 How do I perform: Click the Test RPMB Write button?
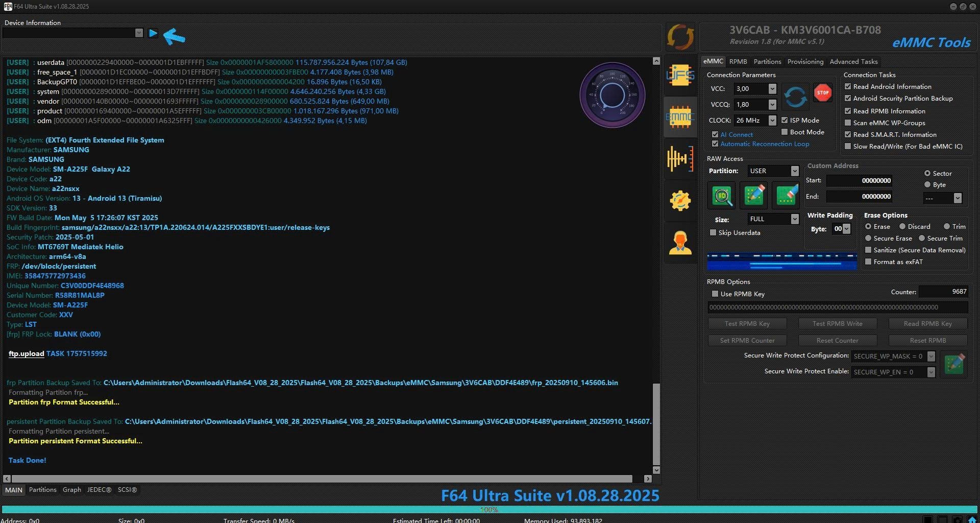[838, 324]
